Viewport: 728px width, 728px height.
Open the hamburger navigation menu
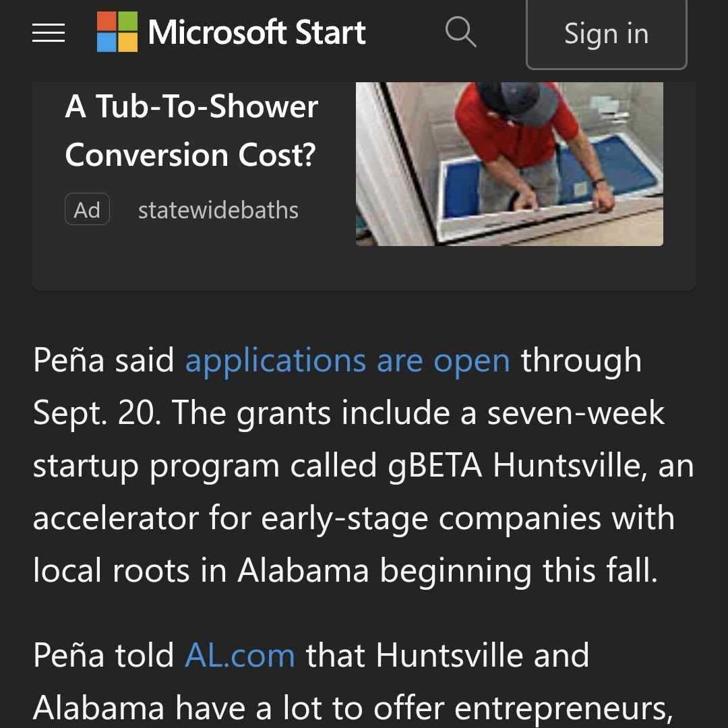(49, 32)
